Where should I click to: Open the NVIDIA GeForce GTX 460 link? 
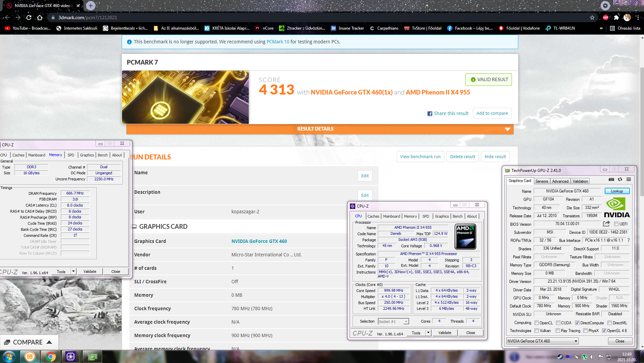[x=259, y=241]
